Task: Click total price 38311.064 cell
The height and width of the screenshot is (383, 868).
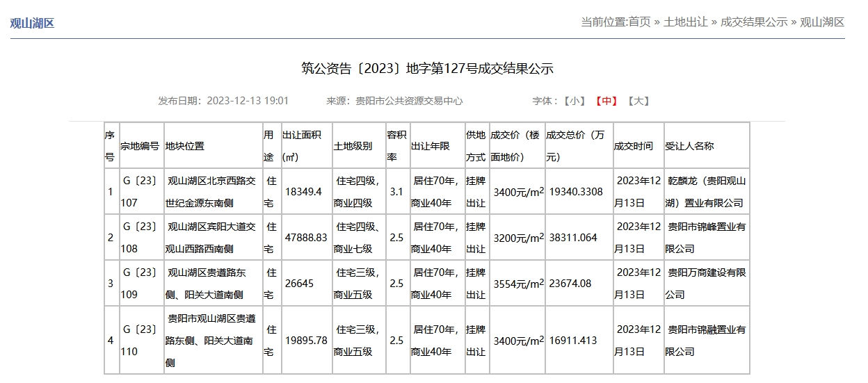Action: pos(572,238)
